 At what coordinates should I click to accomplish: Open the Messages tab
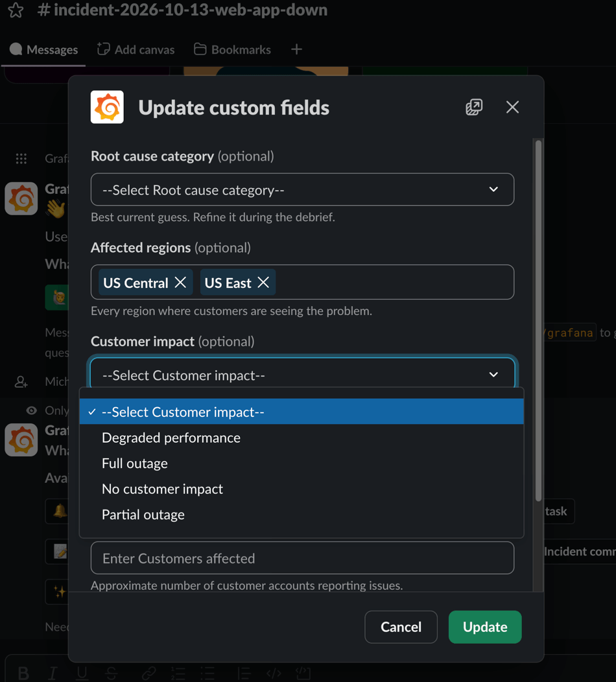[x=43, y=49]
